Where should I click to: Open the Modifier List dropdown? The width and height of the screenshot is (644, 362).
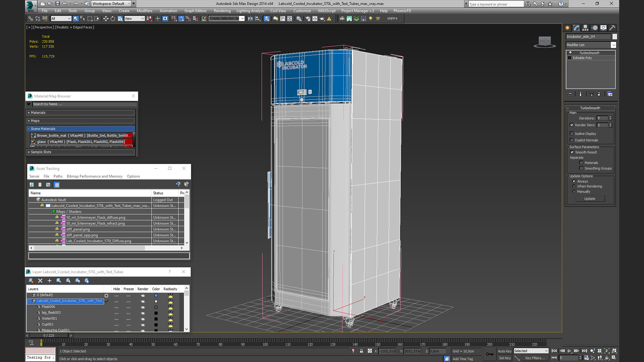click(613, 45)
